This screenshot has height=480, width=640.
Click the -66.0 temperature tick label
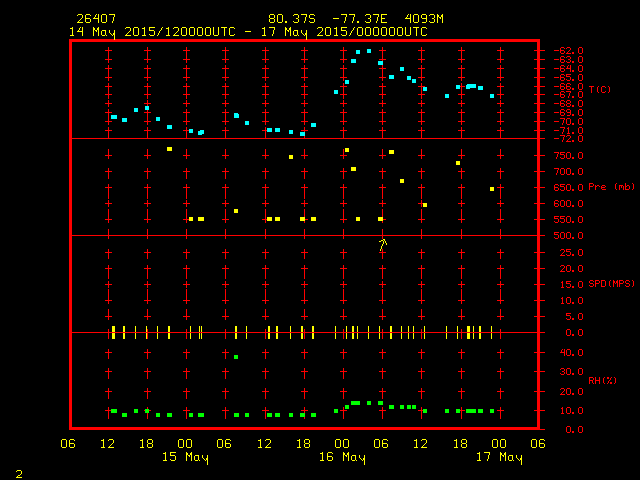pos(568,87)
